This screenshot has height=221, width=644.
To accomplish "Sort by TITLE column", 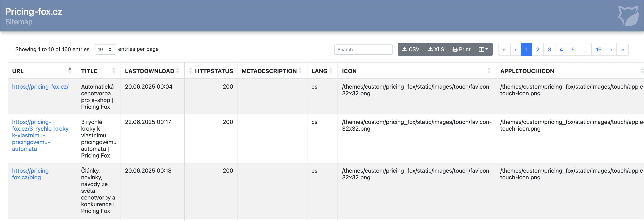I will [x=99, y=71].
